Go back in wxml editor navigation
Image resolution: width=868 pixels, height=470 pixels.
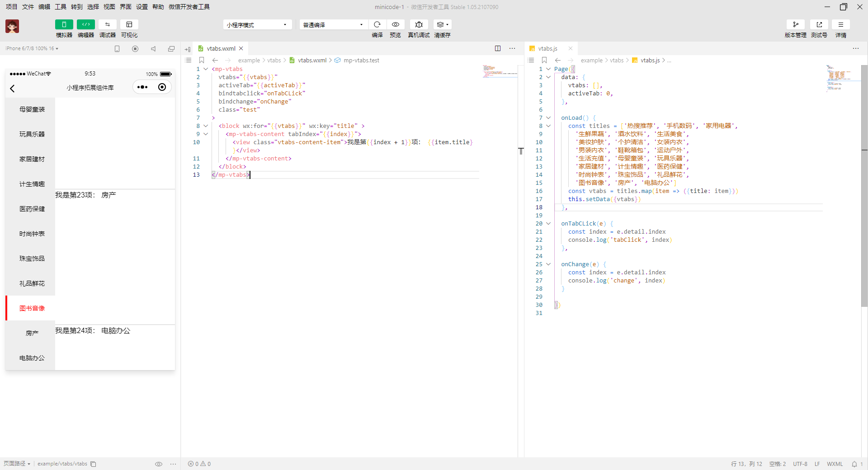[215, 60]
